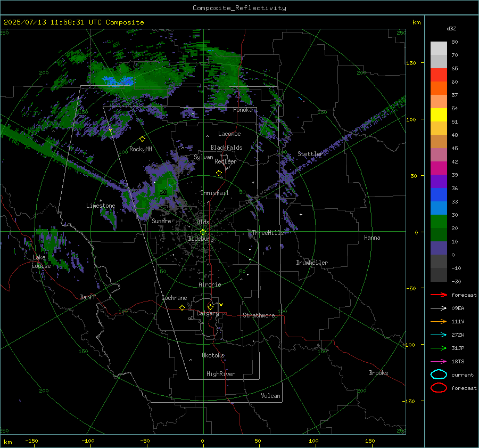Screen dimensions: 479x448
Task: Click the yellow diamond marker below Cochrane
Action: 182,308
